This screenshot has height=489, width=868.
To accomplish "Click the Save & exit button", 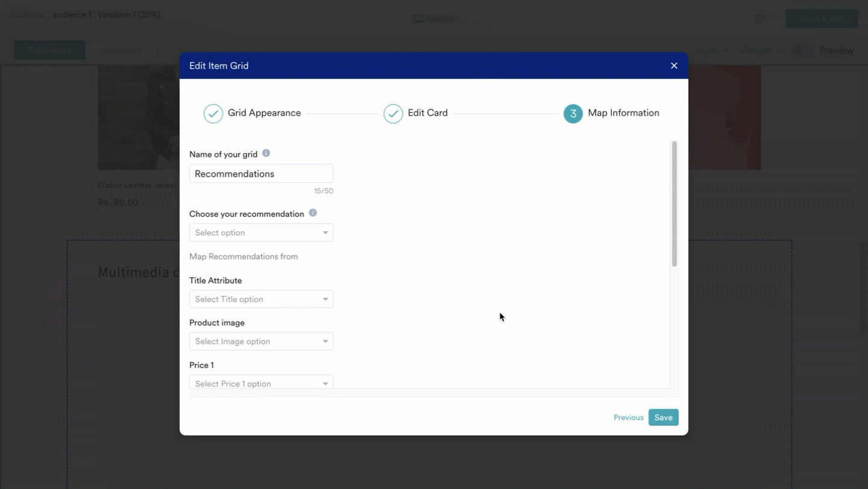I will (822, 19).
